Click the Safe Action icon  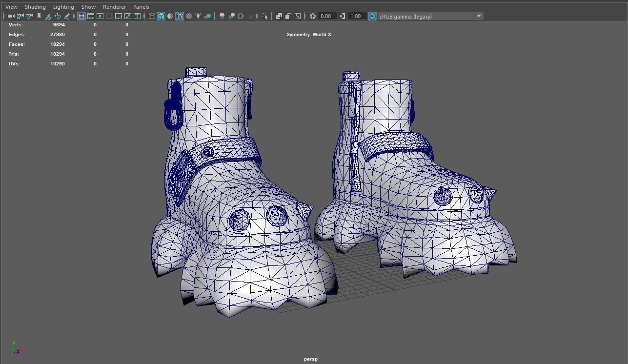click(x=128, y=16)
